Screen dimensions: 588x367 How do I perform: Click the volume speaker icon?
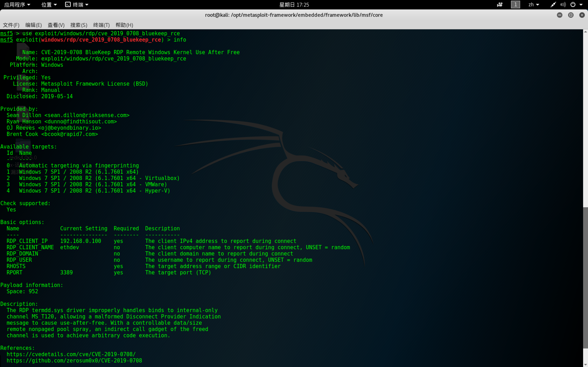563,5
